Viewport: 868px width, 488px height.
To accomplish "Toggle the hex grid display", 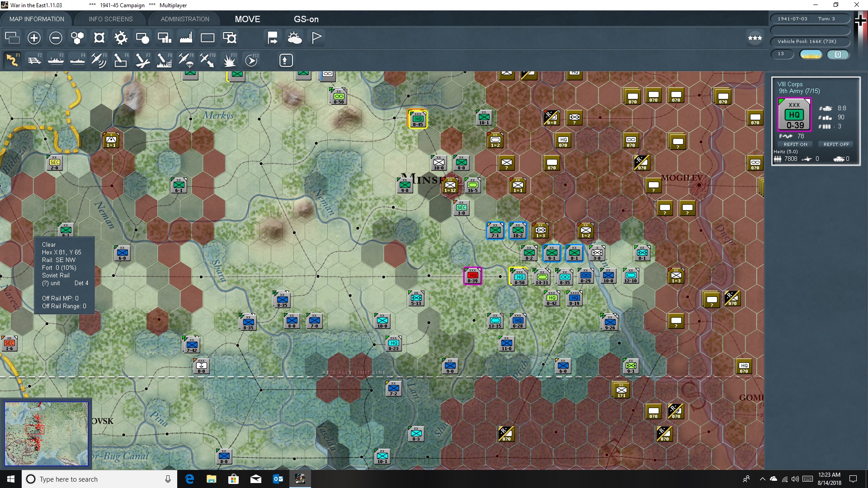I will (x=77, y=38).
